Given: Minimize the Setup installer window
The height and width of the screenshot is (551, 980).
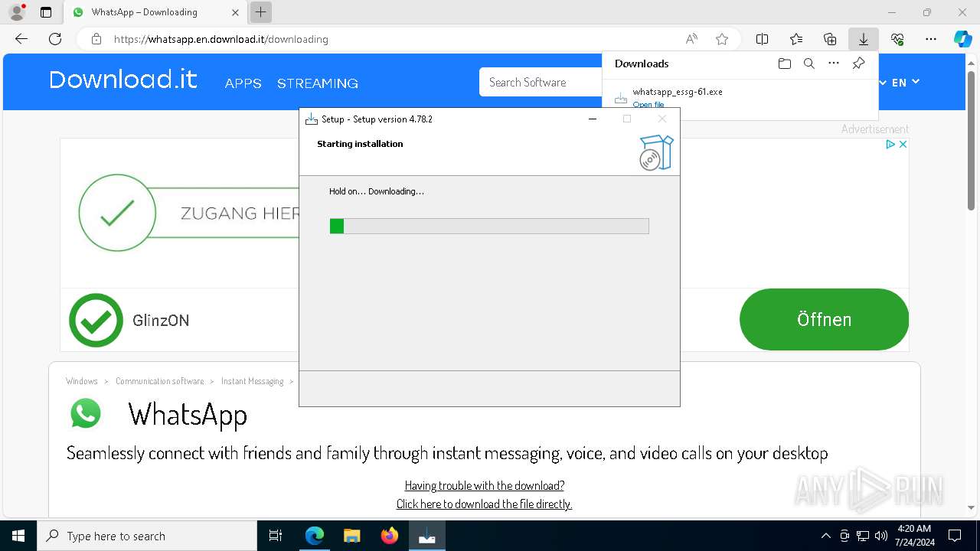Looking at the screenshot, I should pyautogui.click(x=593, y=119).
